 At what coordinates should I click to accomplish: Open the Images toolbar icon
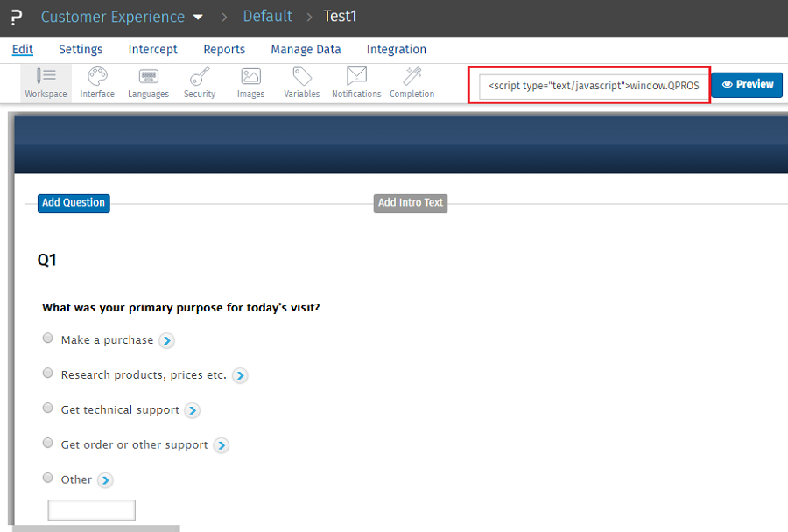tap(250, 77)
